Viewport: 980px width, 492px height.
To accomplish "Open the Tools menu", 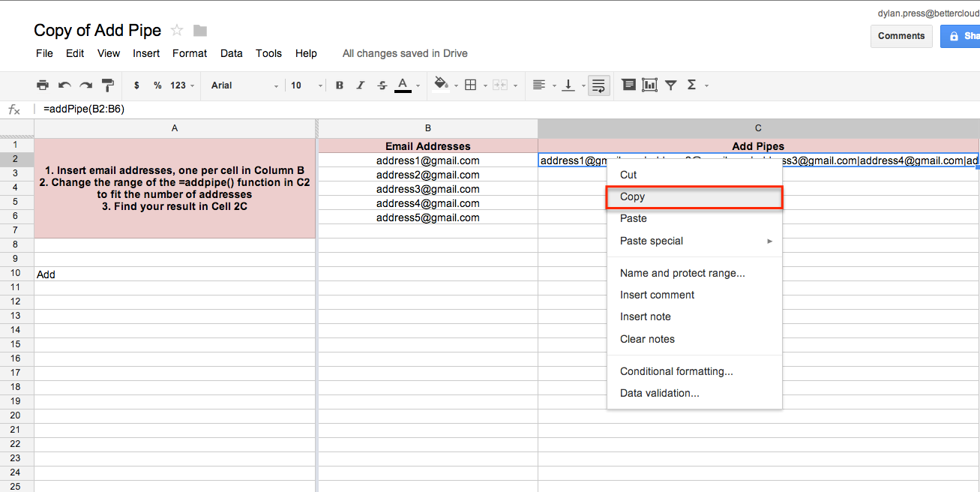I will (268, 53).
